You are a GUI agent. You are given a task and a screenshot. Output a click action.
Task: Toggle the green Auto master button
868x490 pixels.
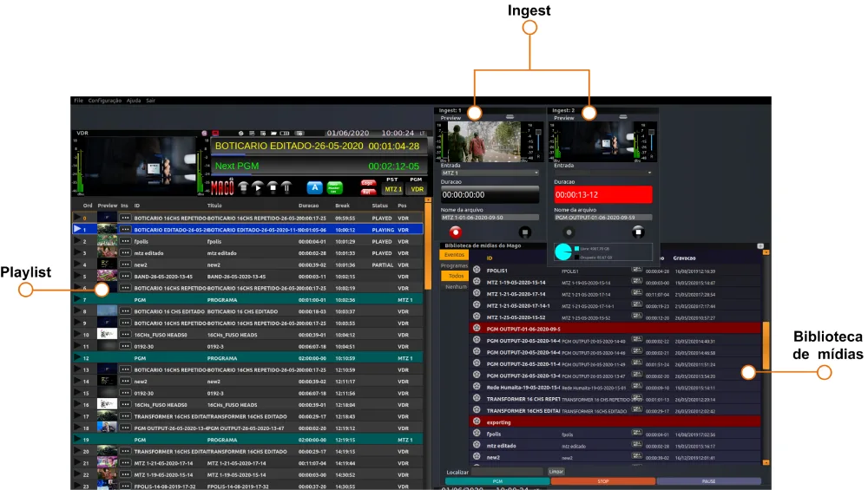pos(334,188)
